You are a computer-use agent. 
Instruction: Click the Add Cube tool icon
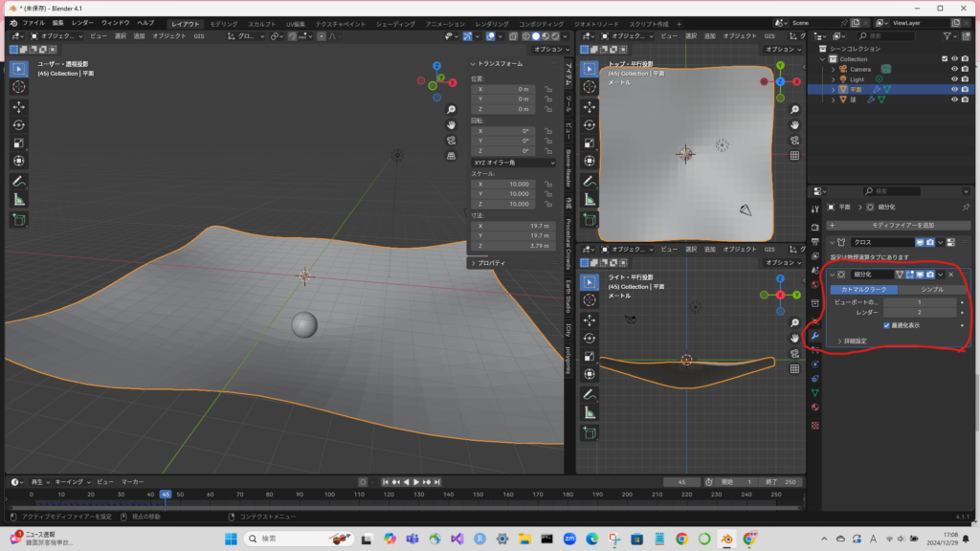[x=19, y=219]
